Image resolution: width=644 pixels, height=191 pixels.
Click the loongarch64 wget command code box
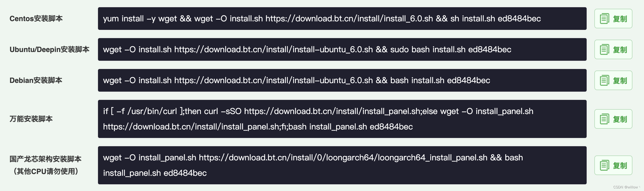pyautogui.click(x=342, y=165)
